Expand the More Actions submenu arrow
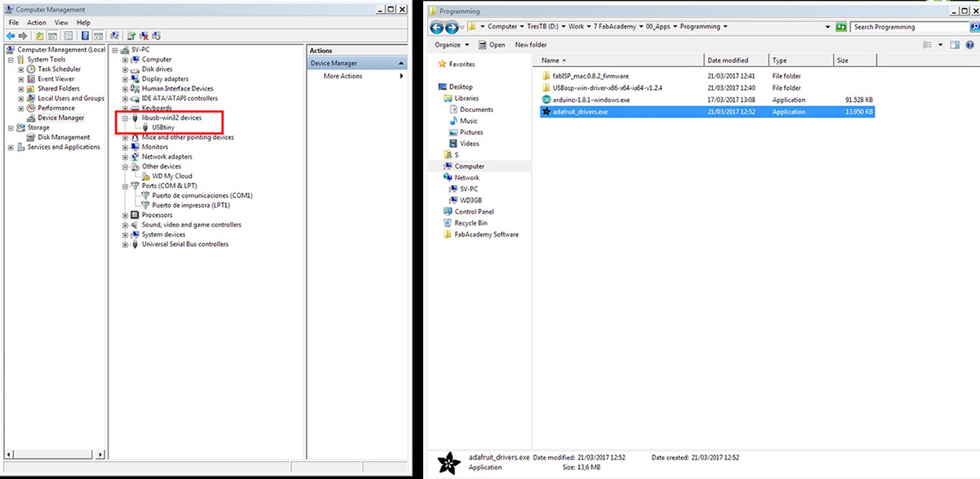 click(401, 76)
